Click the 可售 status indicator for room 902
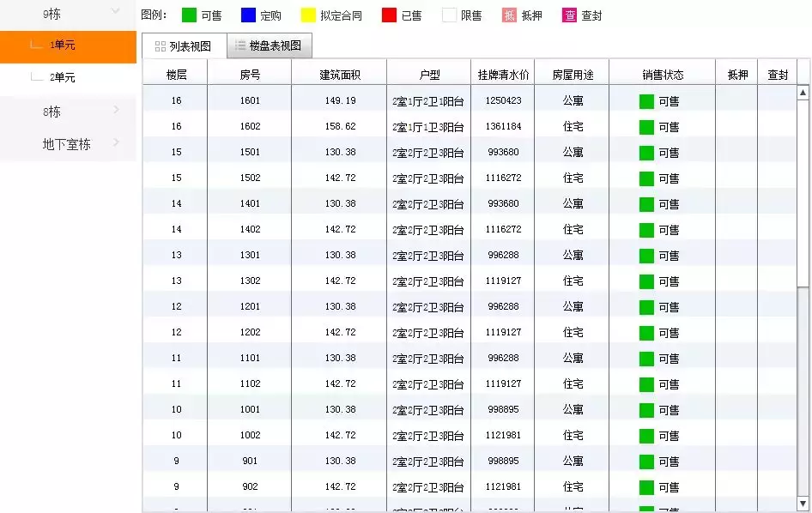Viewport: 812px width, 513px height. pyautogui.click(x=646, y=486)
